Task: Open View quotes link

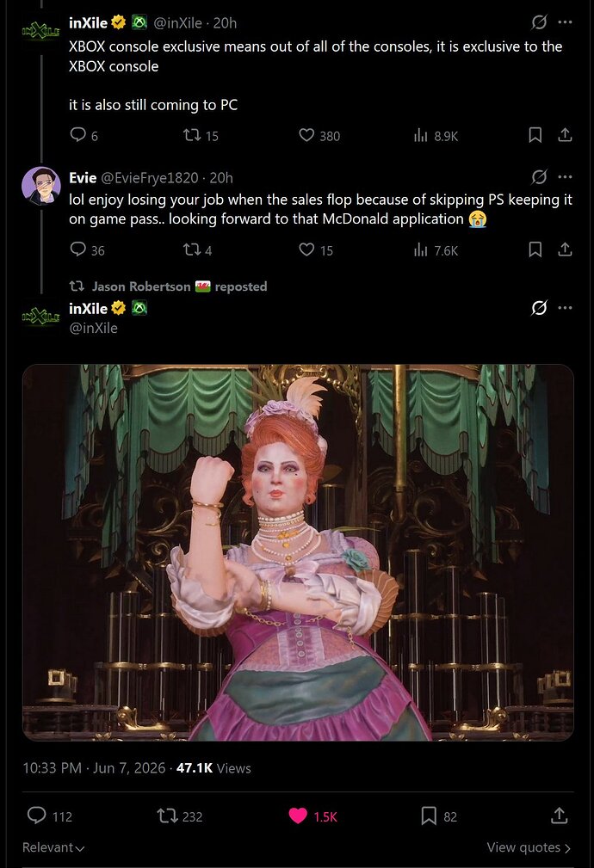Action: pos(529,847)
